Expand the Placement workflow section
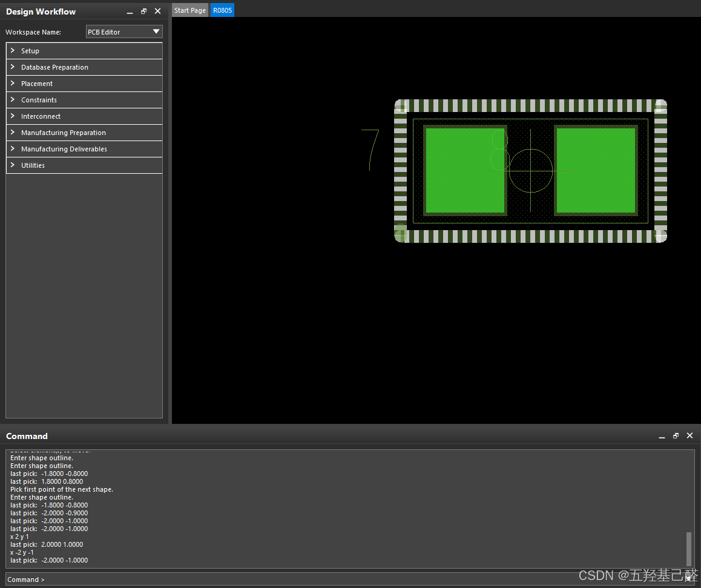This screenshot has height=588, width=701. [84, 84]
